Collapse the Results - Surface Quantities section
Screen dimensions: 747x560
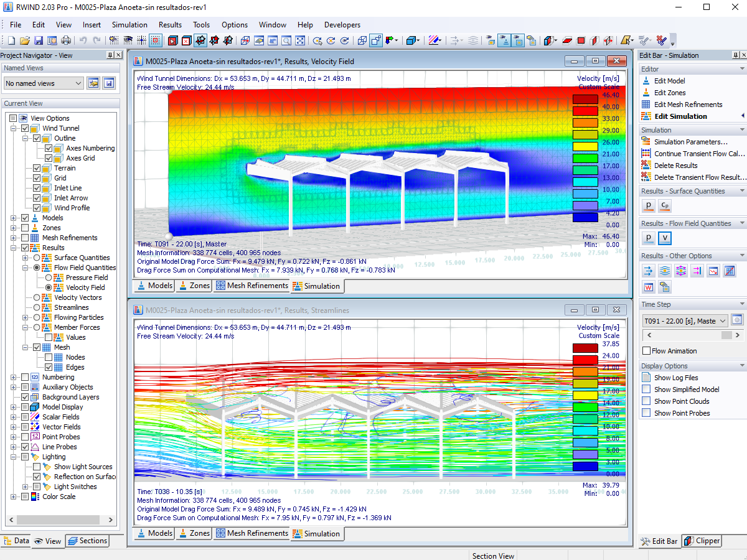tap(741, 190)
